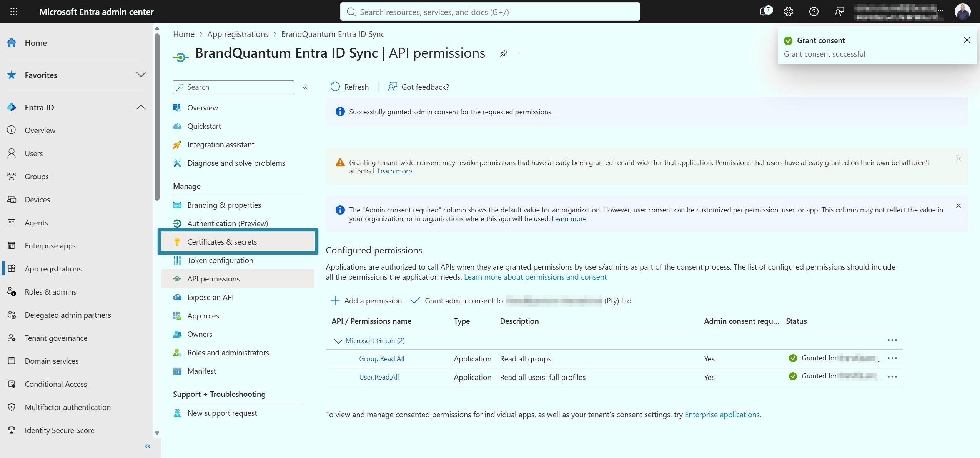Collapse the Entra ID navigation section
The width and height of the screenshot is (980, 458).
tap(141, 107)
